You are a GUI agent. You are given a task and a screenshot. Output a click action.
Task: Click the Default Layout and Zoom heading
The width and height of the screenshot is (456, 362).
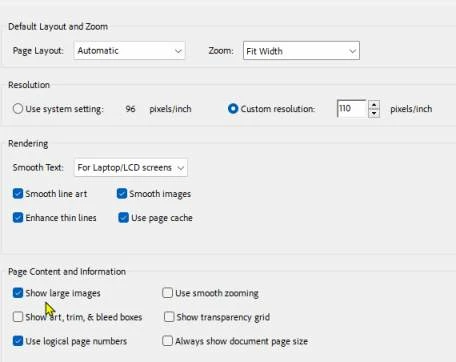click(x=58, y=27)
